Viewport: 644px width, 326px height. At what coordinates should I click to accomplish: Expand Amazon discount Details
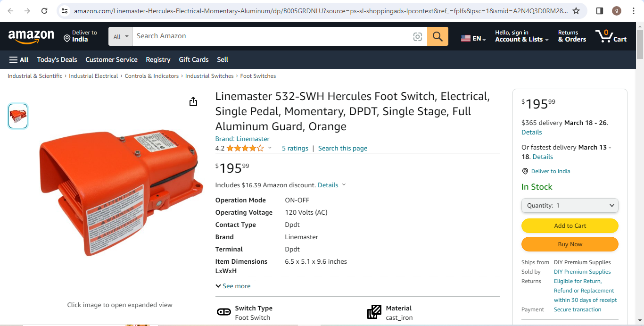[331, 185]
